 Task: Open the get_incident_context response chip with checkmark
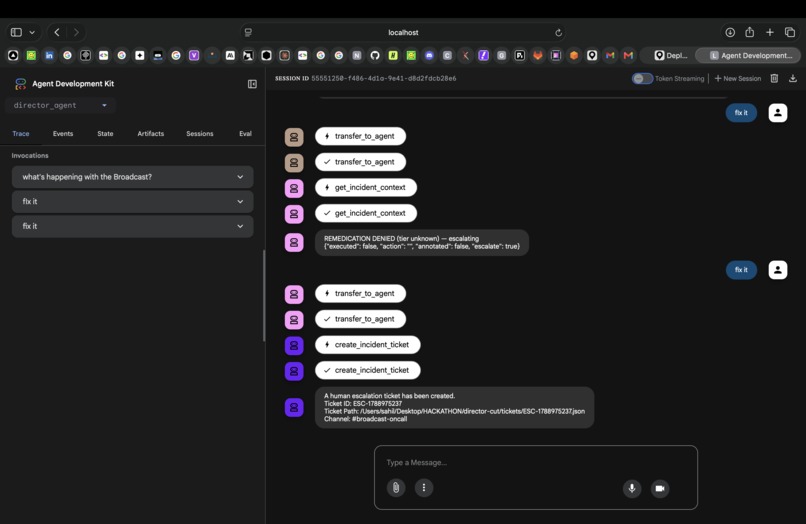365,213
